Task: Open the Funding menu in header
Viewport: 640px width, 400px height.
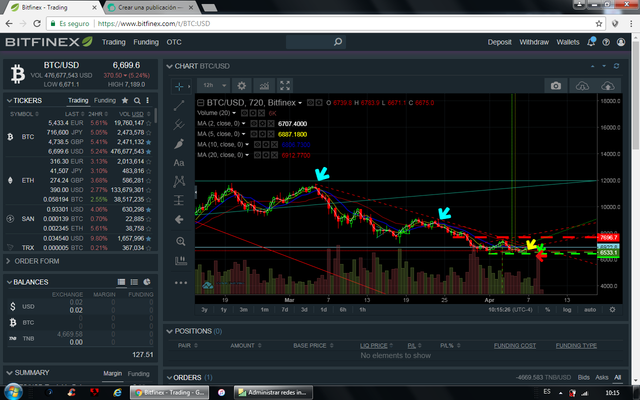Action: coord(146,42)
